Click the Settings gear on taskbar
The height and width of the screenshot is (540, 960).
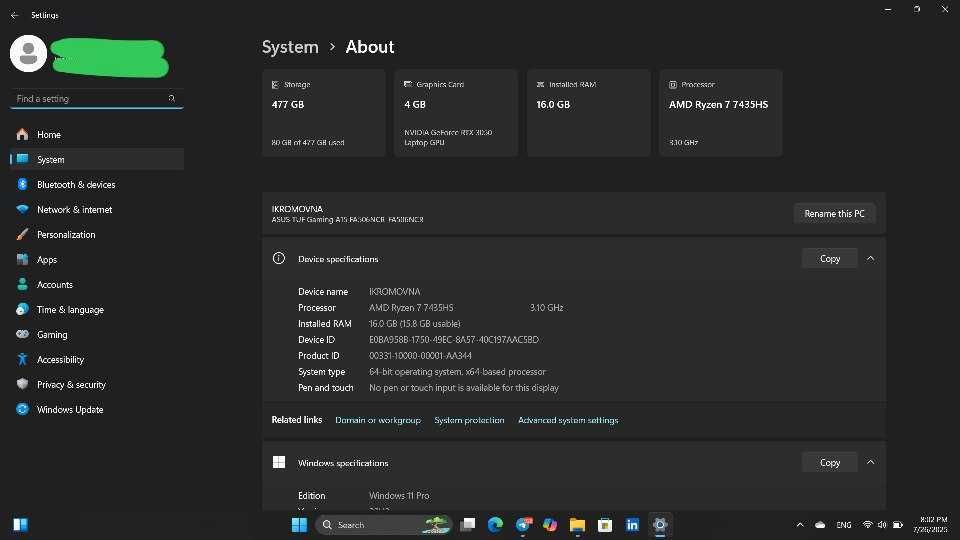point(659,525)
